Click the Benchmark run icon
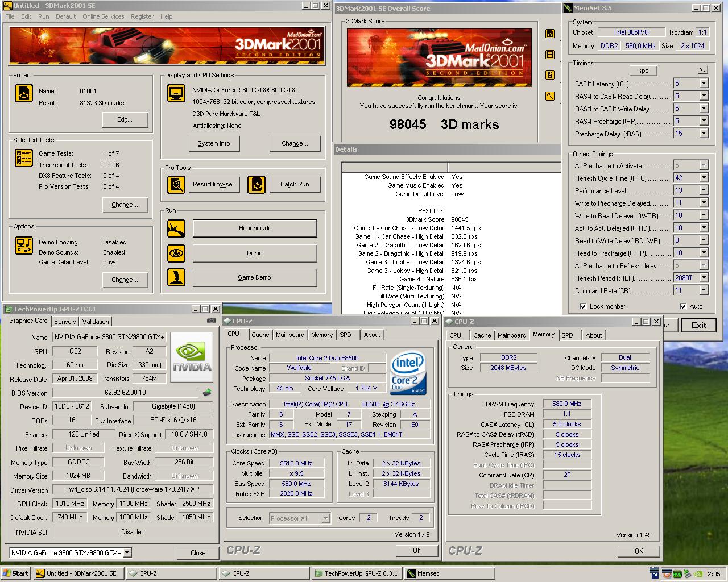Image resolution: width=728 pixels, height=582 pixels. tap(176, 228)
